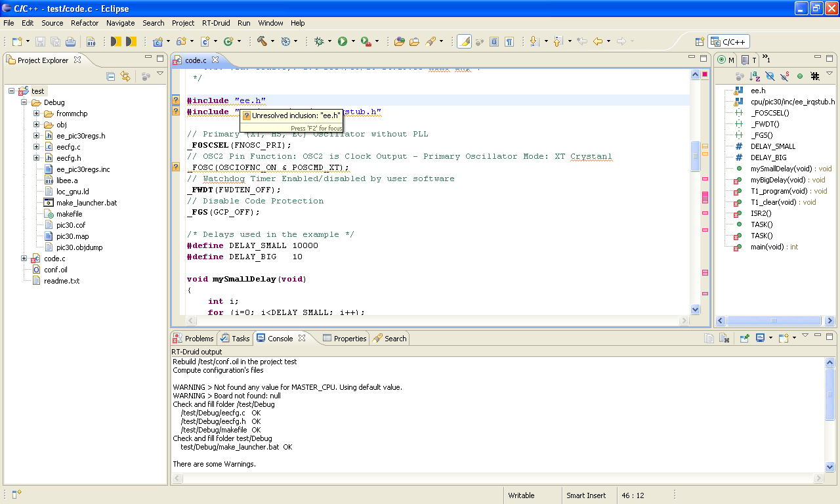The height and width of the screenshot is (504, 840).
Task: Open the RT-Druid menu
Action: point(216,23)
